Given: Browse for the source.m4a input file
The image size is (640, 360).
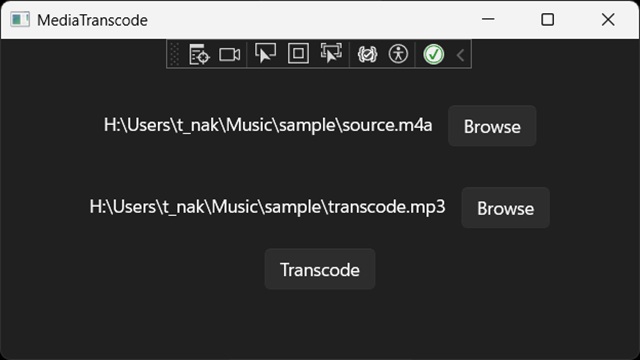Looking at the screenshot, I should click(x=492, y=126).
